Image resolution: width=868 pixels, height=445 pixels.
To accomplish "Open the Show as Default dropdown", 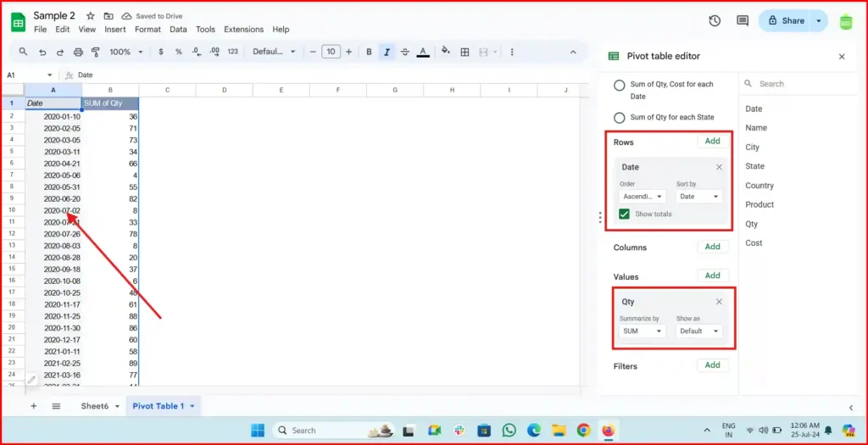I will coord(698,331).
